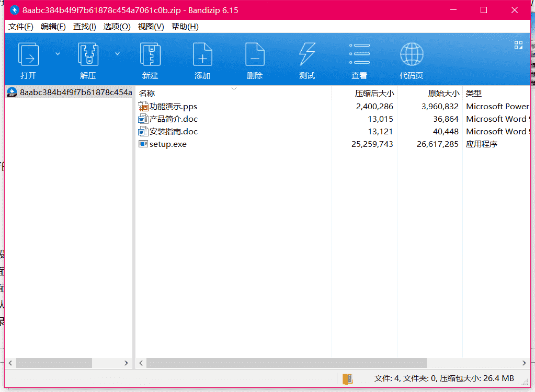Click original size 40,448

click(x=446, y=132)
